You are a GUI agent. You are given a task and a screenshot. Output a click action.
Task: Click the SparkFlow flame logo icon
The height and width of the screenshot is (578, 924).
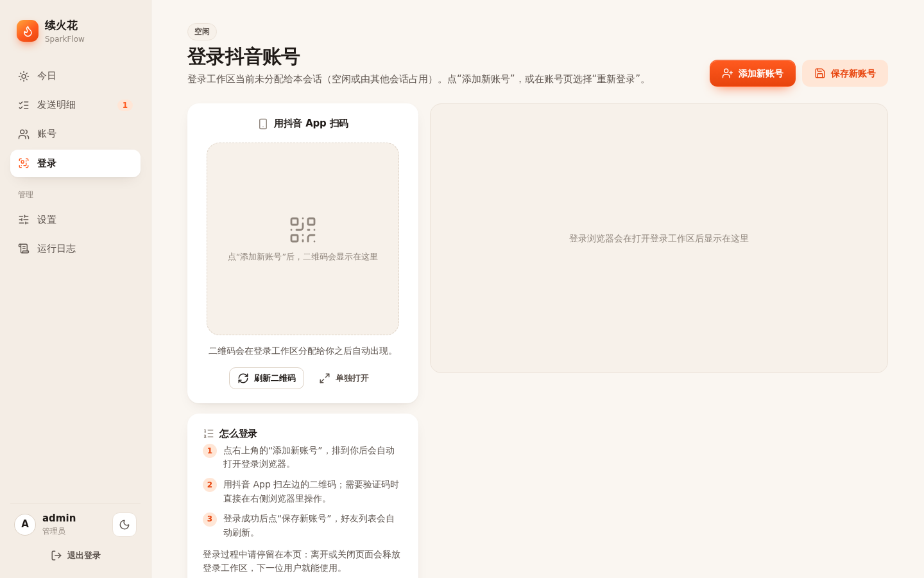[x=28, y=31]
